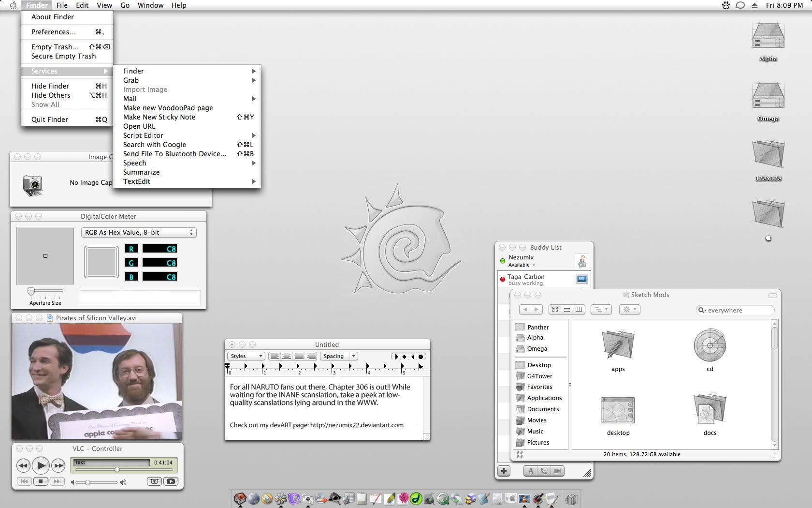This screenshot has height=508, width=812.
Task: Switch Finder window to list view
Action: click(567, 309)
